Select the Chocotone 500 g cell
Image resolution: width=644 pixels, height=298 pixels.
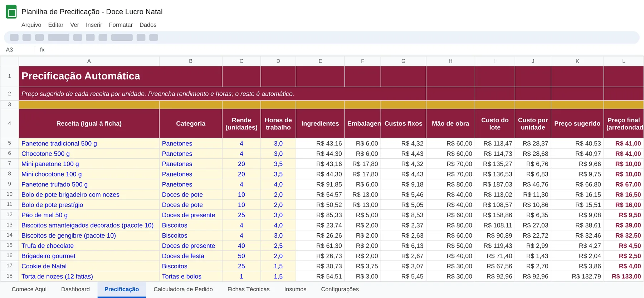pos(89,154)
